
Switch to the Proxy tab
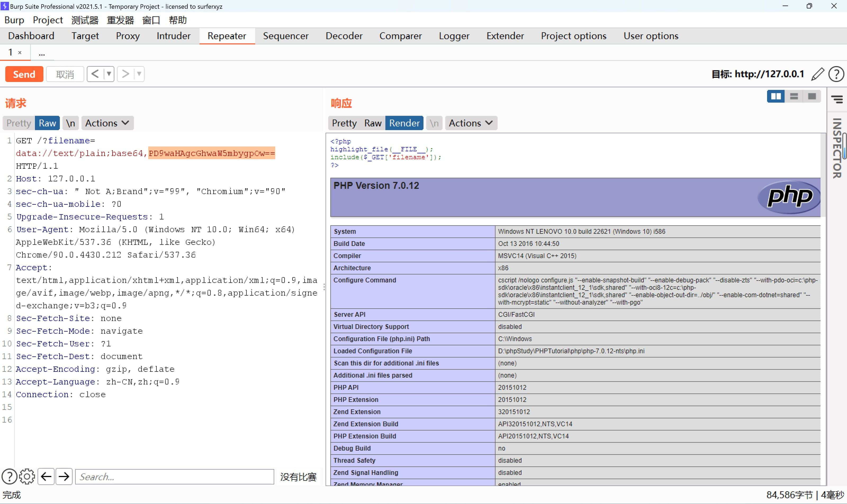click(128, 36)
